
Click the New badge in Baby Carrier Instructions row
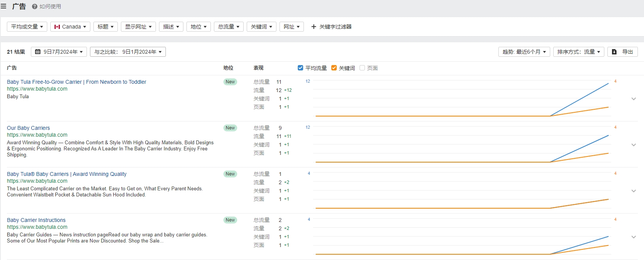[230, 220]
